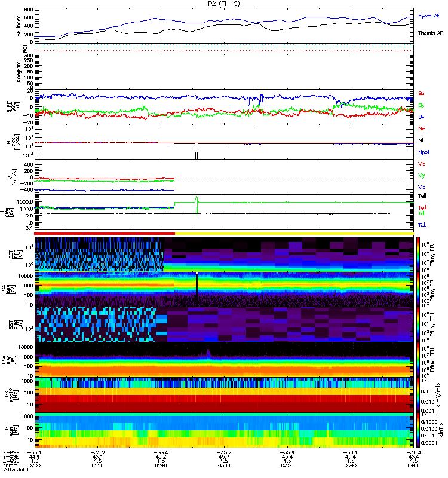This screenshot has width=448, height=478.
Task: Click the "0400" time tick label
Action: coord(413,465)
